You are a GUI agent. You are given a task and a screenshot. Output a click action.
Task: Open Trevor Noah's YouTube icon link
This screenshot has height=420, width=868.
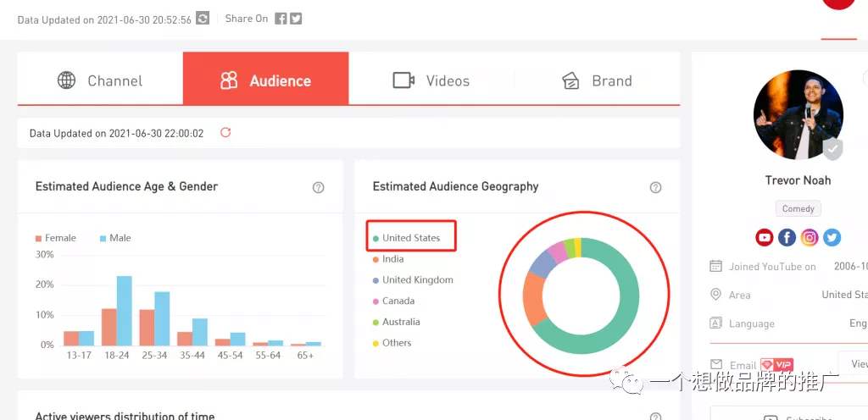pyautogui.click(x=765, y=238)
